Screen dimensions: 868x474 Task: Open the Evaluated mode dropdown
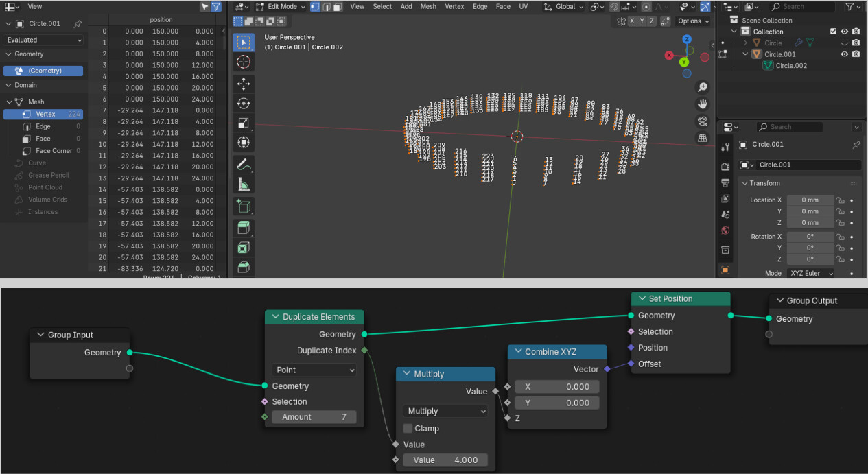[44, 40]
